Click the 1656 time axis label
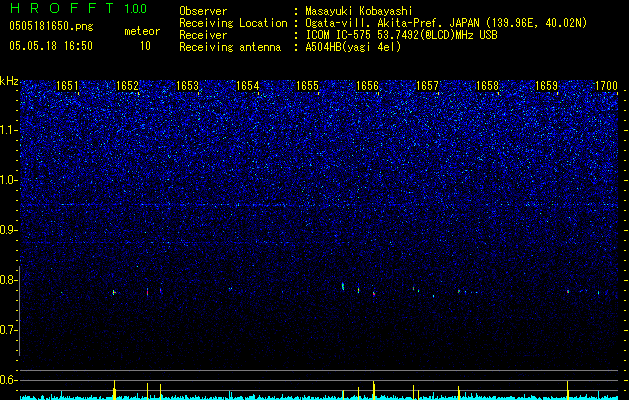This screenshot has width=629, height=400. point(367,86)
